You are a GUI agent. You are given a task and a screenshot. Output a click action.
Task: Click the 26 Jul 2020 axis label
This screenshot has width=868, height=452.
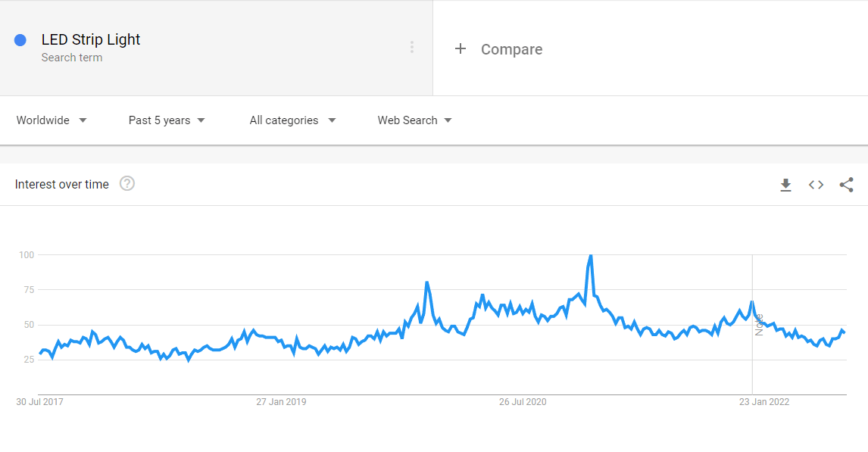tap(523, 402)
